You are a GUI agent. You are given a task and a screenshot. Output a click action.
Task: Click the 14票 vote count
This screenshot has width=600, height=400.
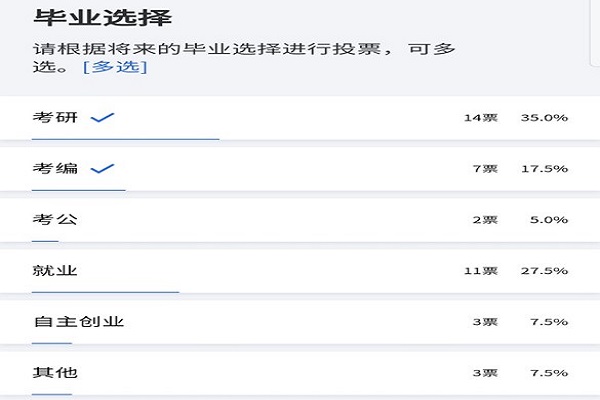tap(480, 118)
